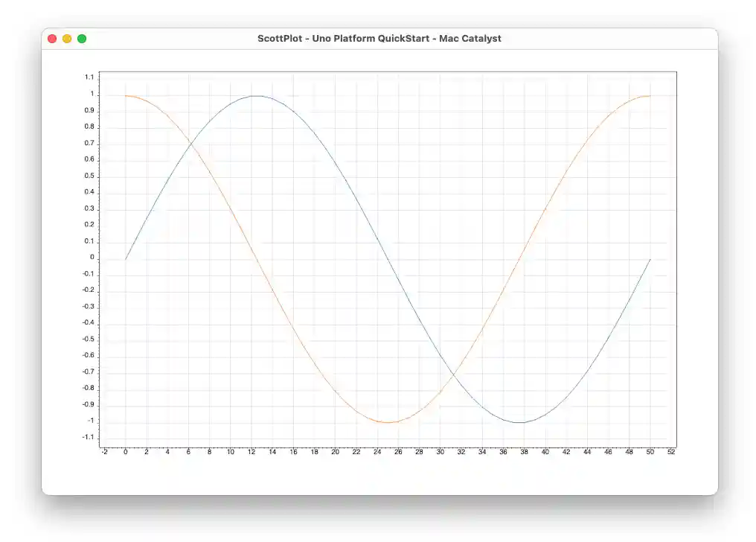Click the y-axis tick label -0.8
Screen dimensions: 756x542
89,388
